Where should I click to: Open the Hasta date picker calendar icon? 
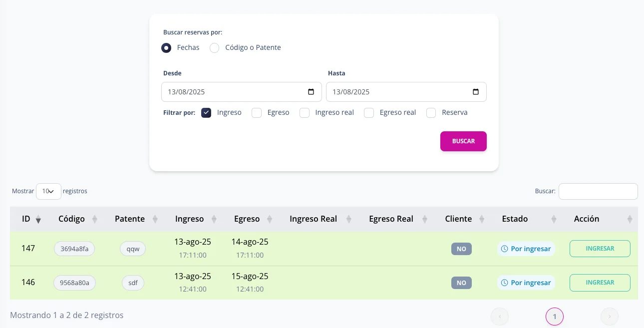(476, 92)
